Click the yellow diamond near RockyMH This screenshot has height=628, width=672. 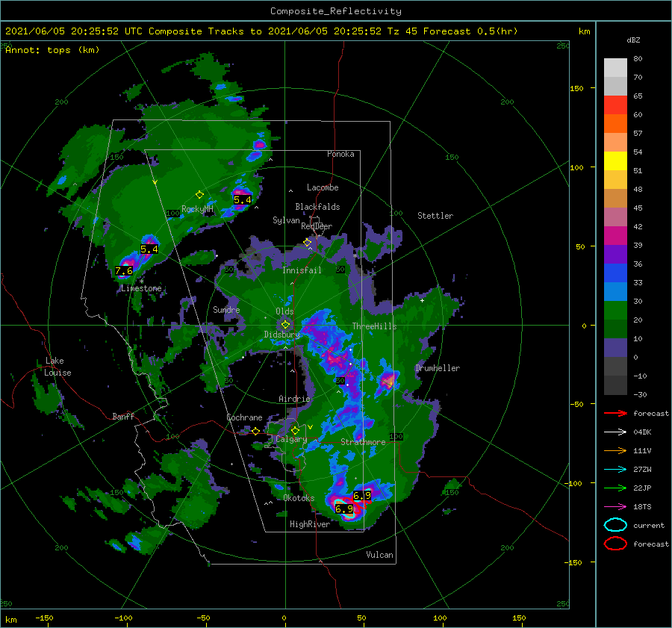click(199, 195)
